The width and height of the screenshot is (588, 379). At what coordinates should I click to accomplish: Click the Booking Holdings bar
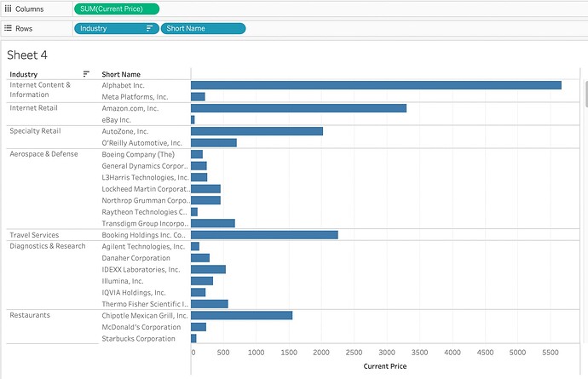[x=264, y=235]
